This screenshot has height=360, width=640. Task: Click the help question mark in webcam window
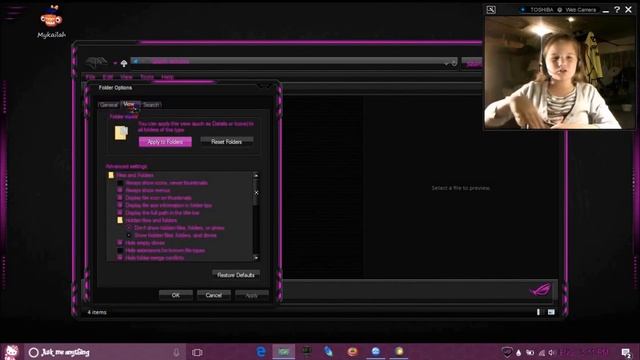click(617, 9)
